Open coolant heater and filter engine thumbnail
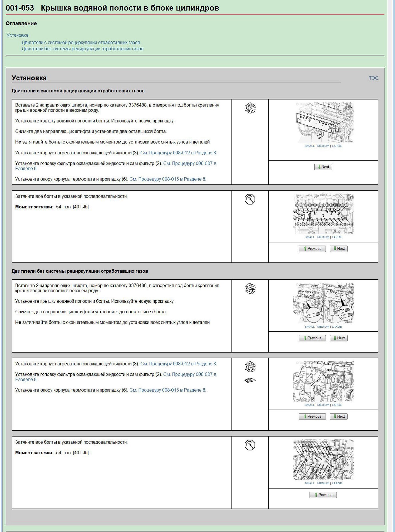The height and width of the screenshot is (532, 395). (323, 381)
